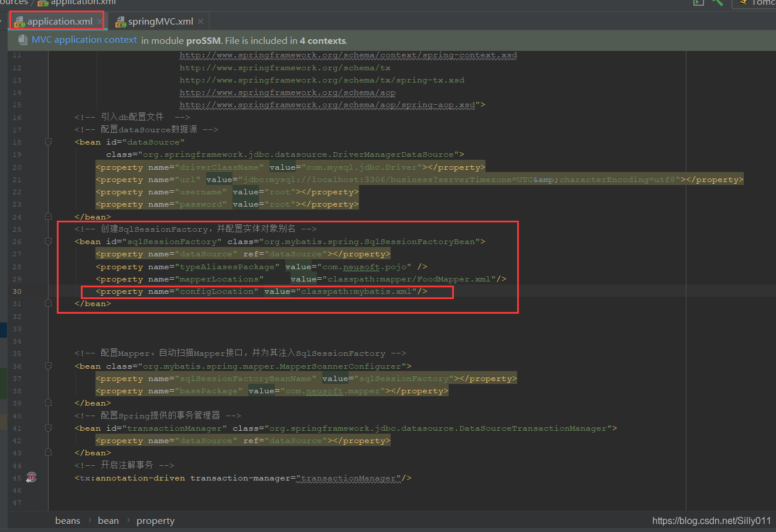Click the fold end marker at line 24

(x=48, y=217)
